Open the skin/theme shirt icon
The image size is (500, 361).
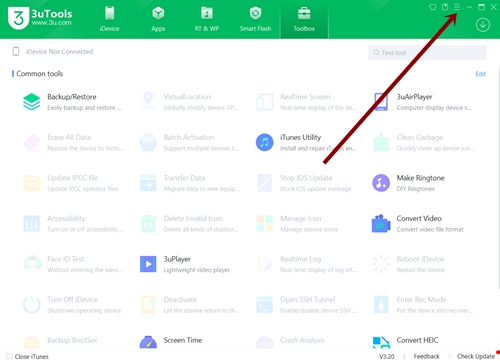coord(433,7)
